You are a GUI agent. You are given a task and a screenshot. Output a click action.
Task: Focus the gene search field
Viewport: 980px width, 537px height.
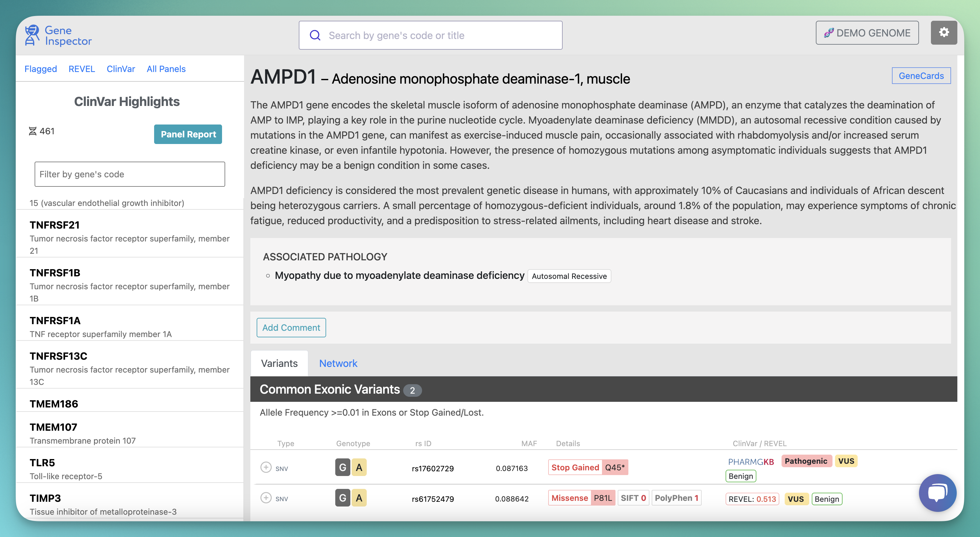(430, 35)
